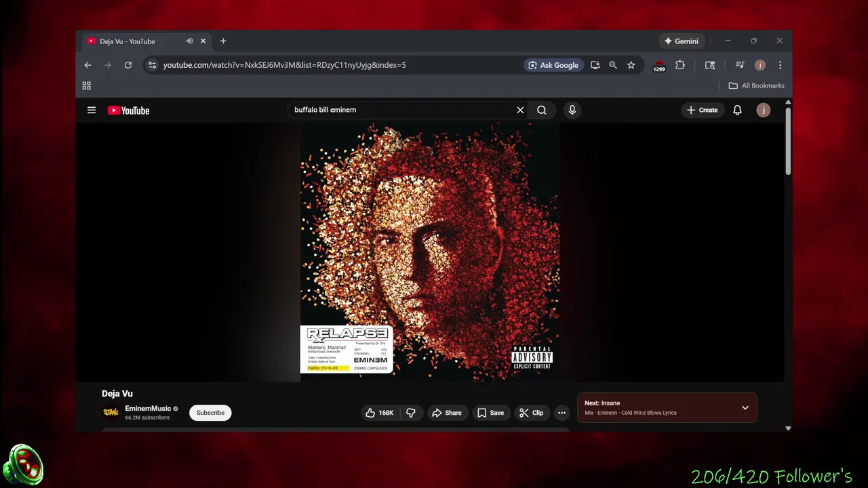Open the EminemMusic channel name
Viewport: 868px width, 488px height.
(148, 409)
